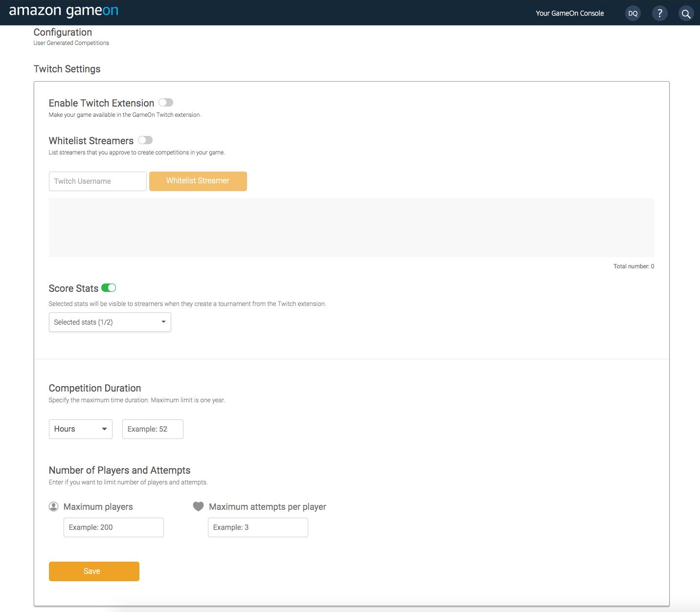Click the whitelisted streamers list area
Screen dimensions: 700x612
coord(352,228)
